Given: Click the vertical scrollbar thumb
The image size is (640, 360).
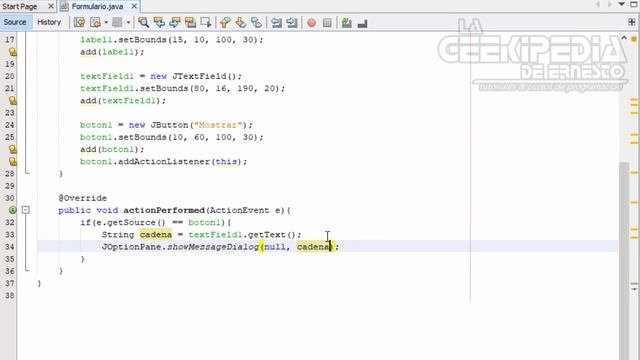Looking at the screenshot, I should click(624, 261).
